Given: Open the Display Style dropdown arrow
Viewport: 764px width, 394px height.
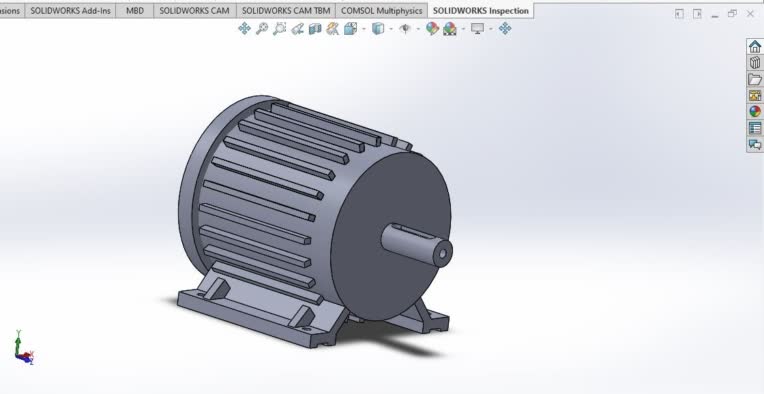Looking at the screenshot, I should click(x=391, y=29).
